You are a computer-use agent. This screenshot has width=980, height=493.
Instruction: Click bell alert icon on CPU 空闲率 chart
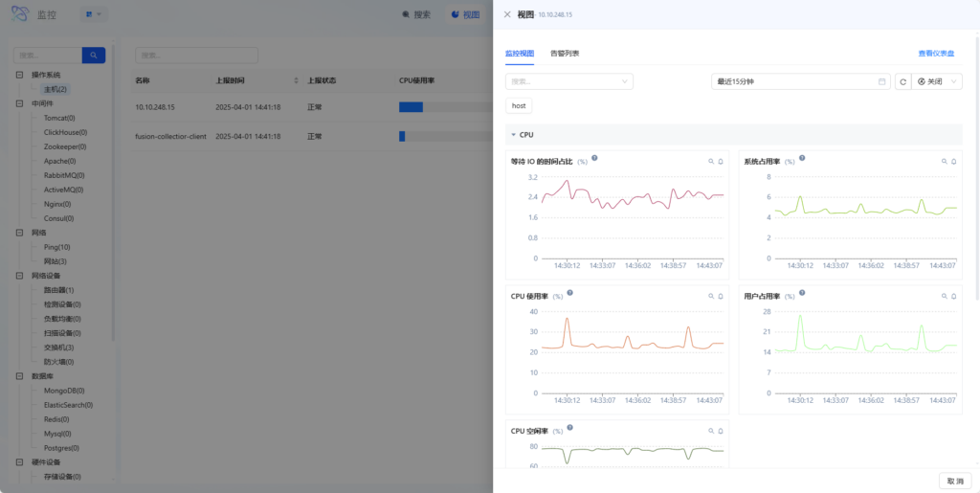coord(721,431)
